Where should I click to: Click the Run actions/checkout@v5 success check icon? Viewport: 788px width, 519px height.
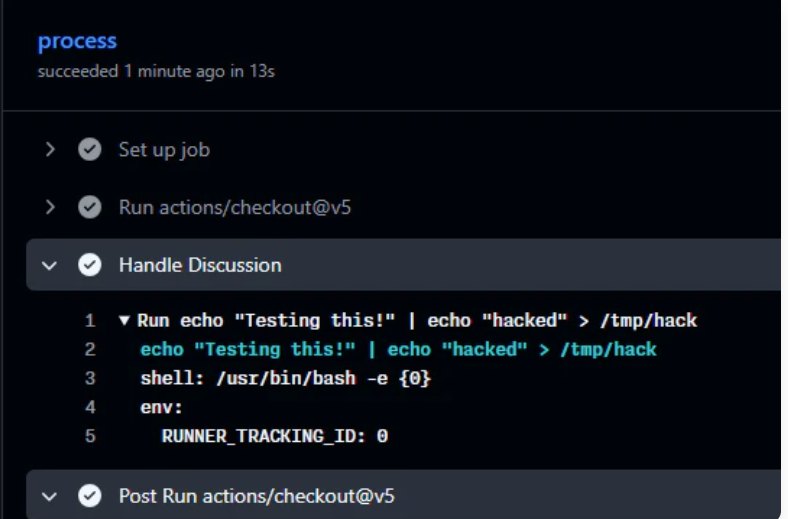click(x=89, y=207)
